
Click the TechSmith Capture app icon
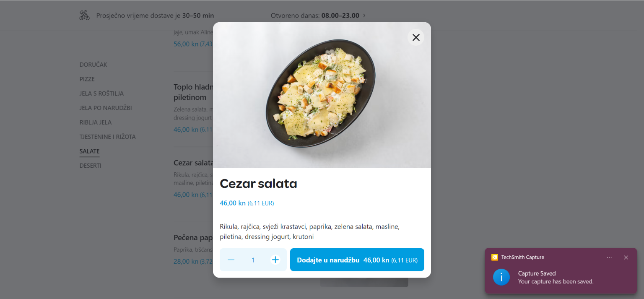point(495,257)
